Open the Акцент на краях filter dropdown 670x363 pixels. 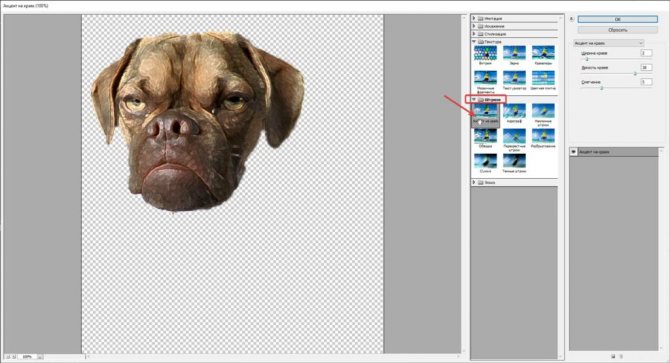[608, 43]
